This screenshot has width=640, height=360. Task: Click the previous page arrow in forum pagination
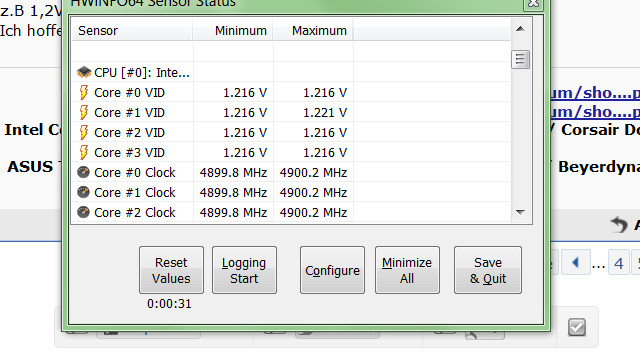tap(576, 262)
